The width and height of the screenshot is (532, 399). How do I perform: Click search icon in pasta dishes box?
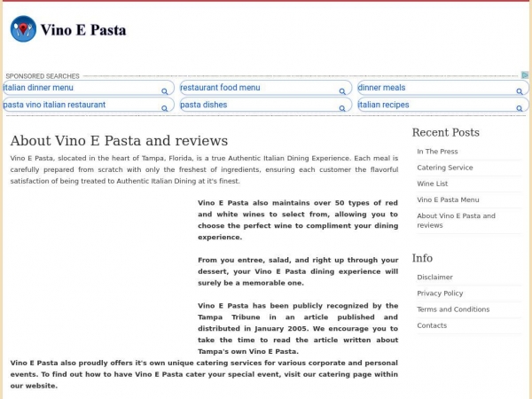[x=342, y=108]
